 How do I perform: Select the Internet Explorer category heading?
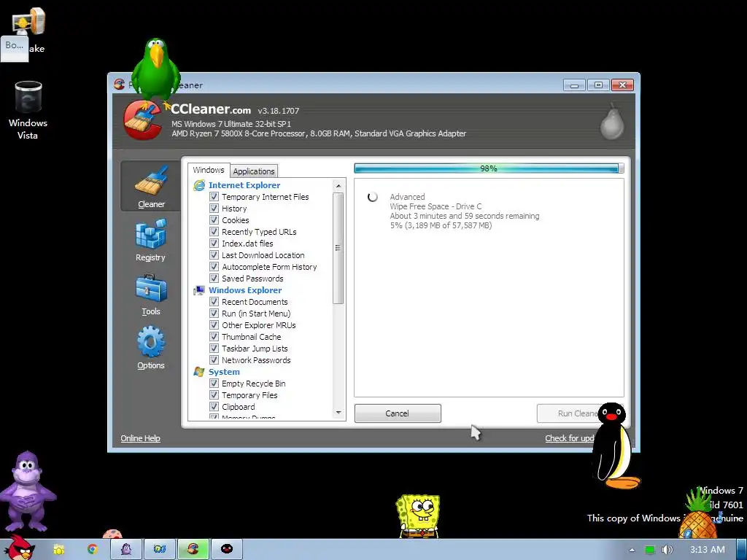244,185
